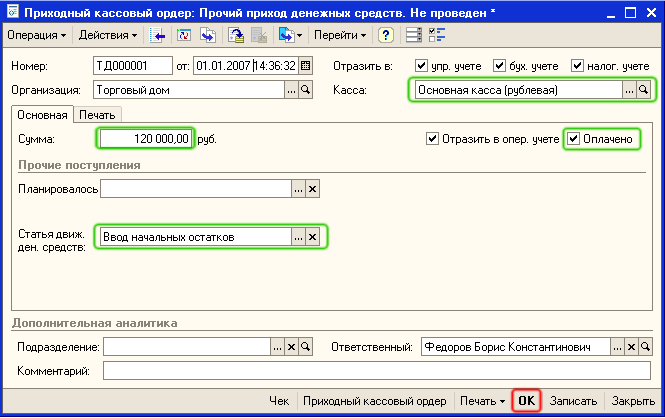Switch to the Печать tab
Image resolution: width=665 pixels, height=418 pixels.
98,115
